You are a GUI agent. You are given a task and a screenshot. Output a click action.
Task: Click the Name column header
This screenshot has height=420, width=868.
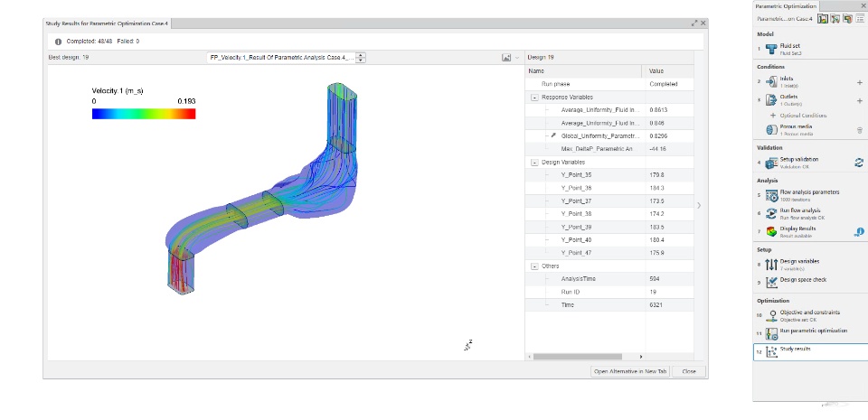pos(584,70)
